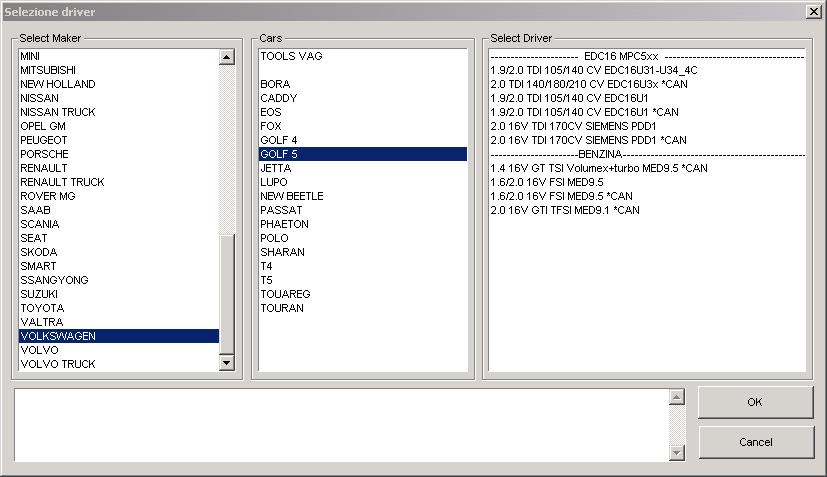827x477 pixels.
Task: Click the maker list scrollbar thumb
Action: [x=227, y=294]
